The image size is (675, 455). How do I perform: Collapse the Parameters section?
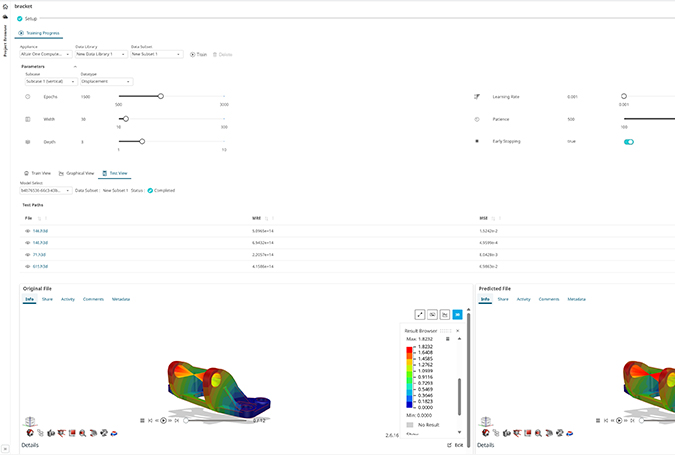tap(75, 67)
